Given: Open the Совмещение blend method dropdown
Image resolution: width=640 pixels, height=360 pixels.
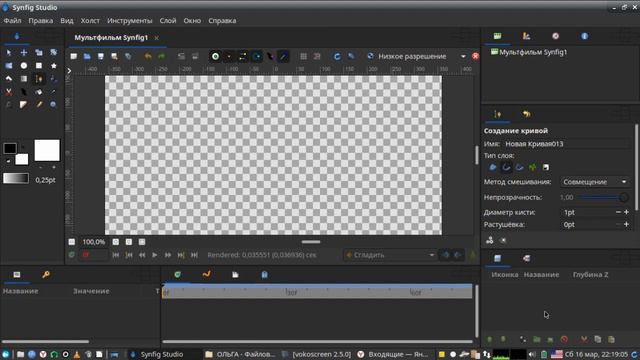Looking at the screenshot, I should (595, 182).
